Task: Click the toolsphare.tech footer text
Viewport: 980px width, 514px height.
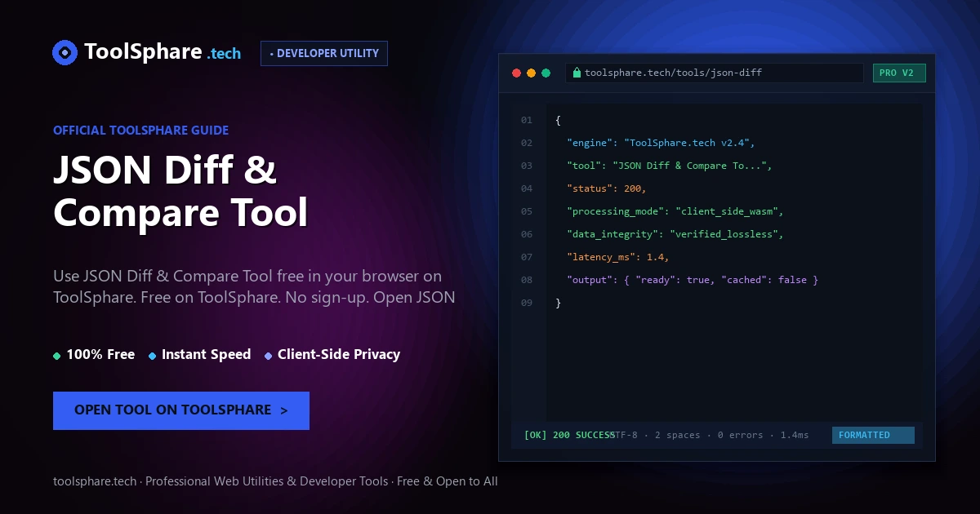Action: 275,481
